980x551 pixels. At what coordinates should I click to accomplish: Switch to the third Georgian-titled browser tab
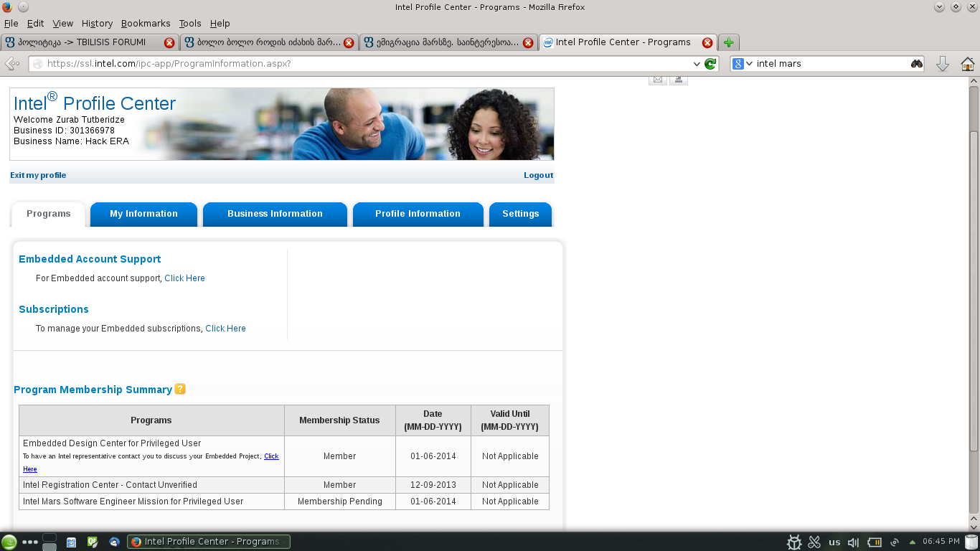click(448, 42)
